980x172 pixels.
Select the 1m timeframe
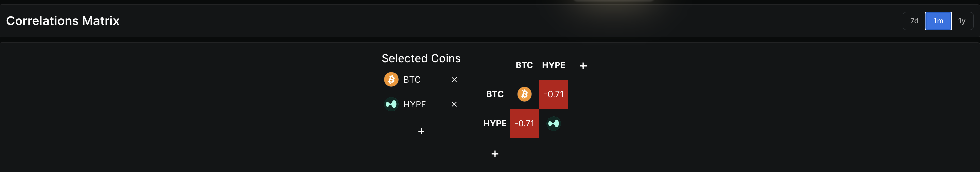pyautogui.click(x=938, y=21)
